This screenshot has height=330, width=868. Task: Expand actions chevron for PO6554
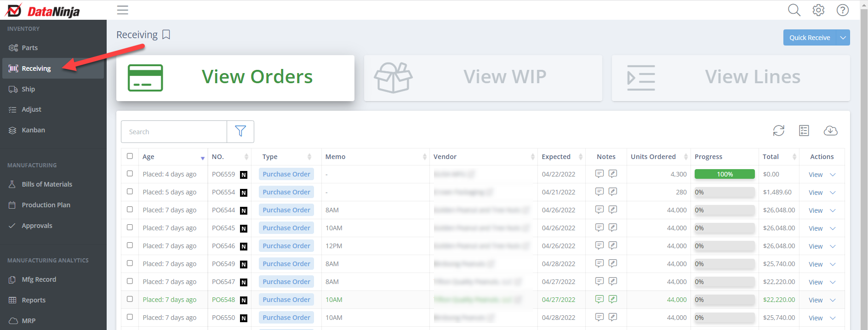(x=833, y=193)
